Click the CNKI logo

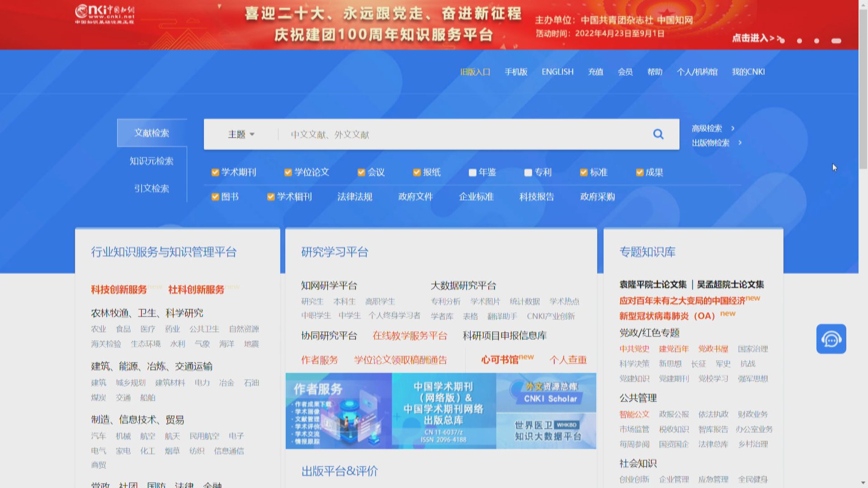pyautogui.click(x=104, y=14)
